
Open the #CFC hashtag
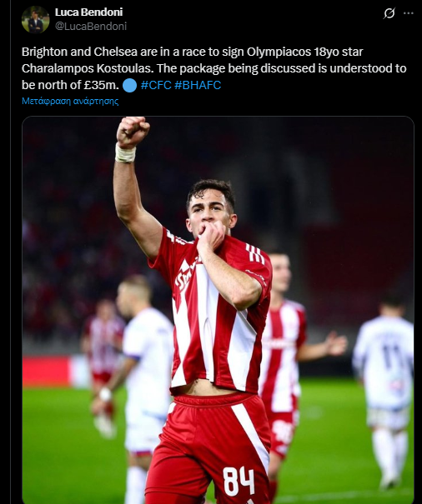pos(156,85)
